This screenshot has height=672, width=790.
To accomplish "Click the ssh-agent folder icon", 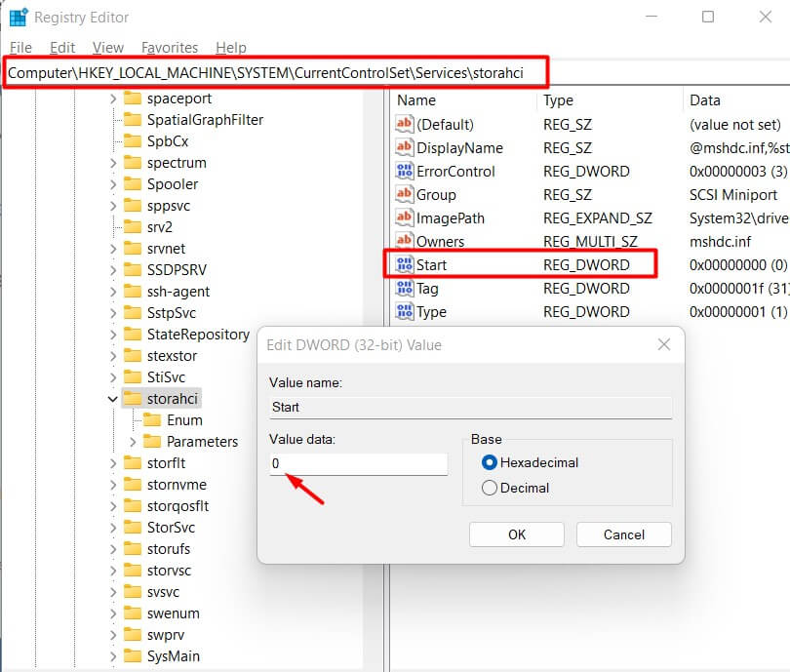I will coord(133,292).
